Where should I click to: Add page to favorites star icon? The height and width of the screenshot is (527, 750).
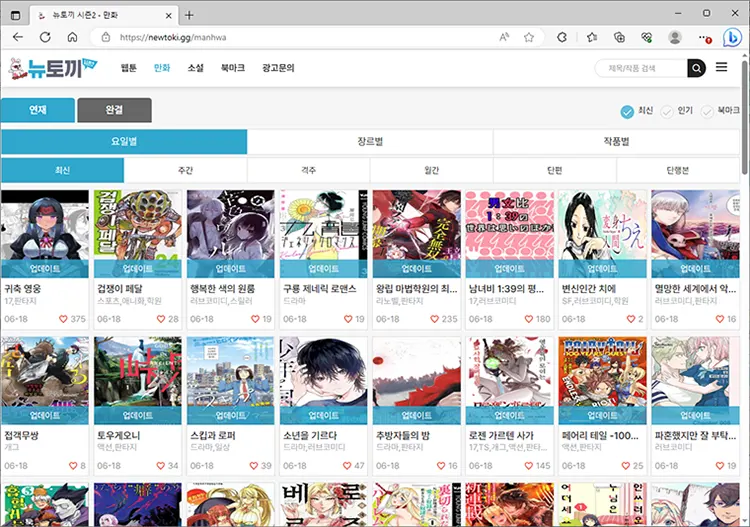(529, 37)
